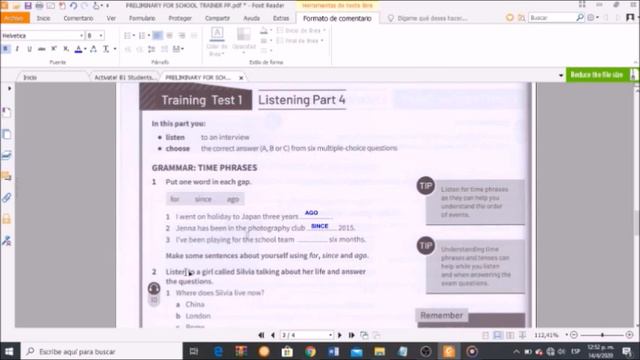Switch to the Inicio document tab
This screenshot has width=640, height=360.
coord(30,77)
